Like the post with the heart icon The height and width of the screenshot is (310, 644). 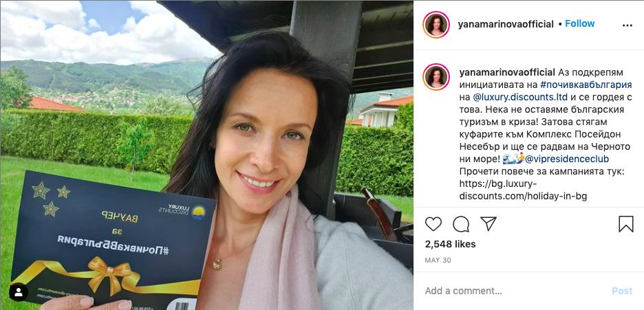433,224
